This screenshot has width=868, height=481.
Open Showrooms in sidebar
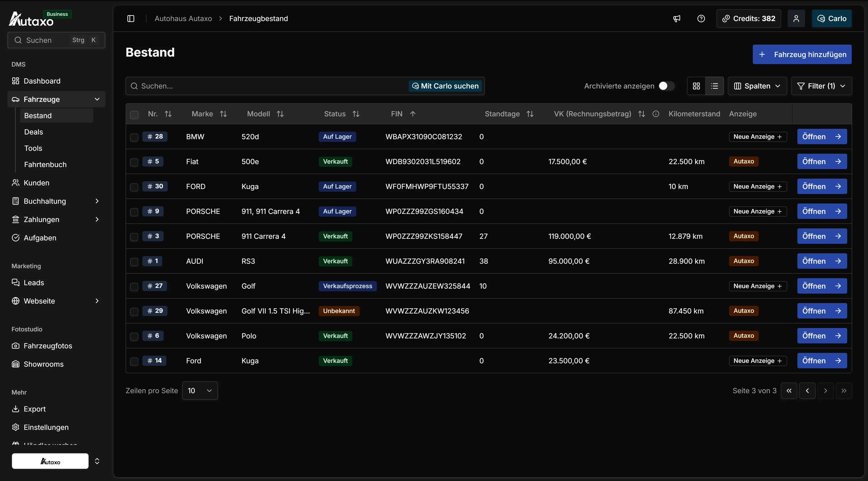tap(56, 364)
